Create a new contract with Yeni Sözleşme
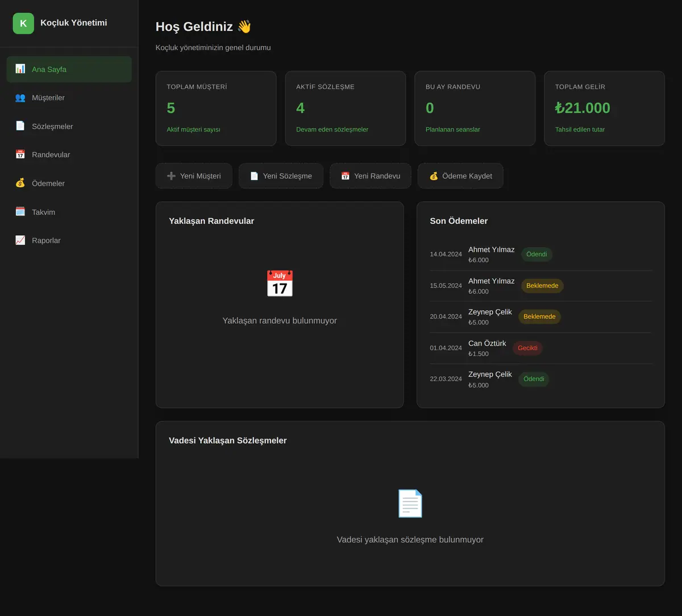The height and width of the screenshot is (616, 682). click(x=281, y=176)
